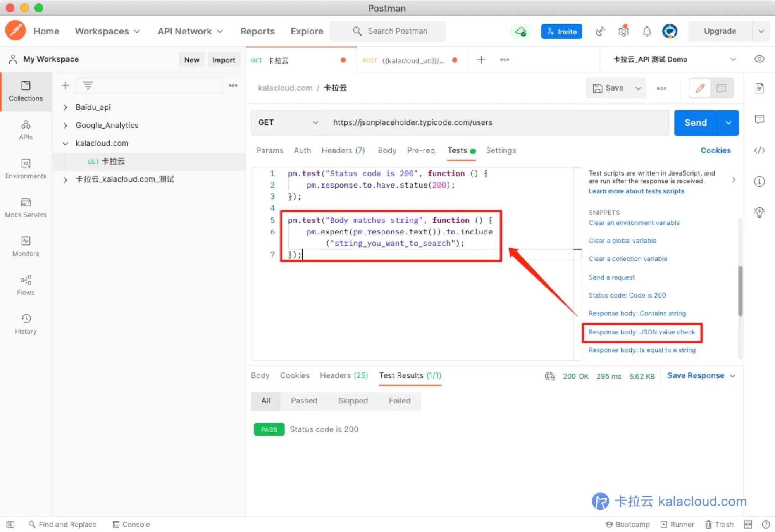This screenshot has height=532, width=775.
Task: Open Send options dropdown arrow
Action: 728,123
